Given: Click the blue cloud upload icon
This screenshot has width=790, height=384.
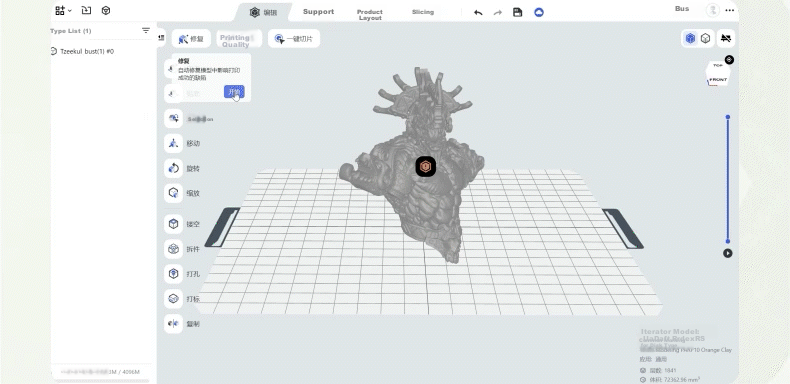Looking at the screenshot, I should [x=539, y=13].
